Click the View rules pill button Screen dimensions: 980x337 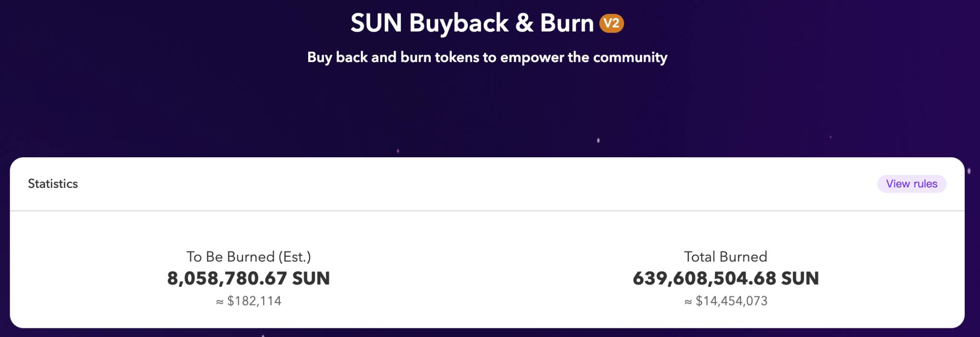pos(911,184)
